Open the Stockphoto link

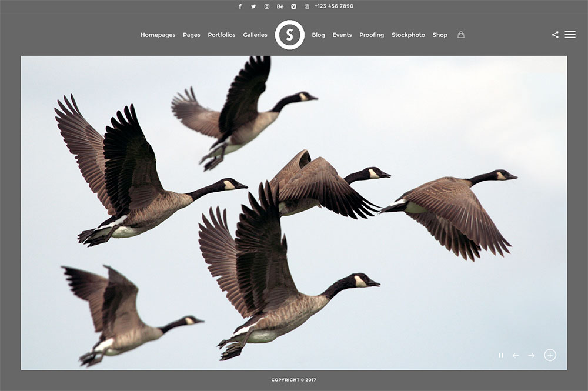tap(408, 35)
